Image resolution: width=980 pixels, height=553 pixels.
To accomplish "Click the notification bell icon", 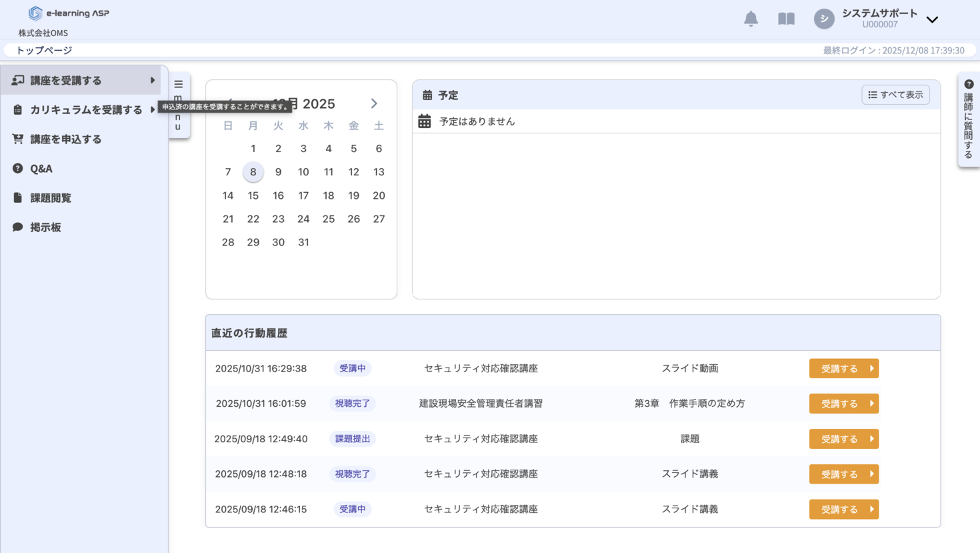I will coord(751,19).
